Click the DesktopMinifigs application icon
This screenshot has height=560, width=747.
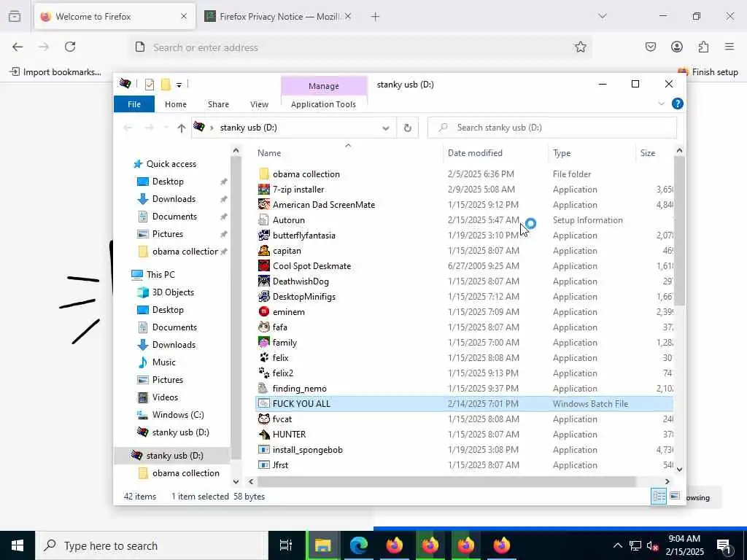point(264,296)
